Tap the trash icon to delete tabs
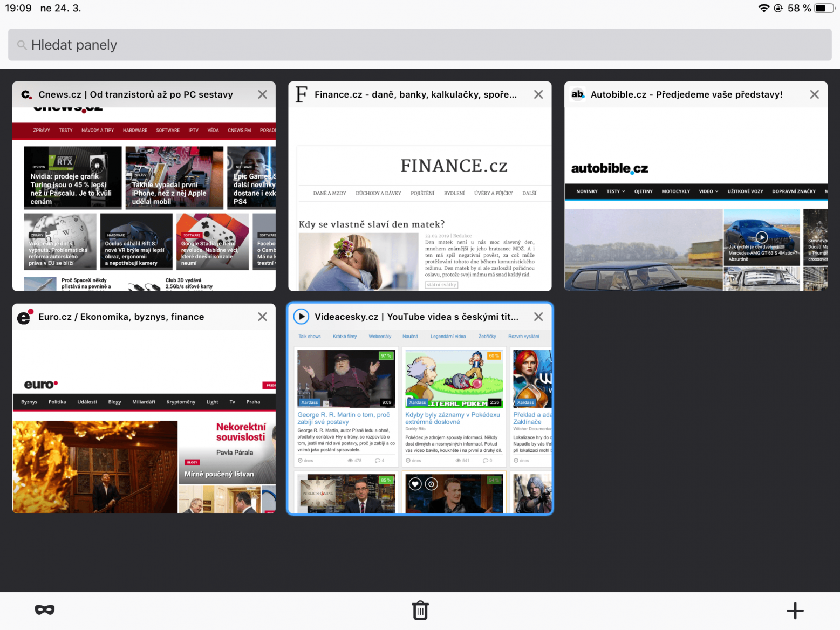This screenshot has height=630, width=840. 420,611
